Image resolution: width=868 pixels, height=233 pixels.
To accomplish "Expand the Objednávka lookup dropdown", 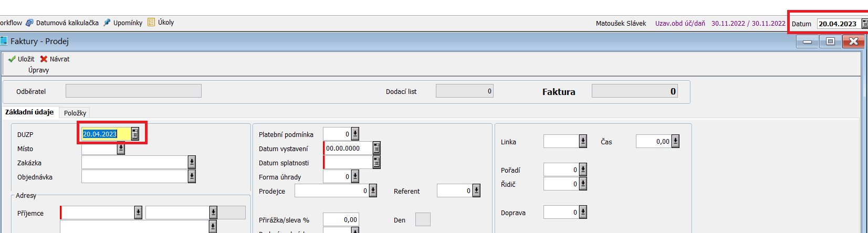I will point(192,177).
